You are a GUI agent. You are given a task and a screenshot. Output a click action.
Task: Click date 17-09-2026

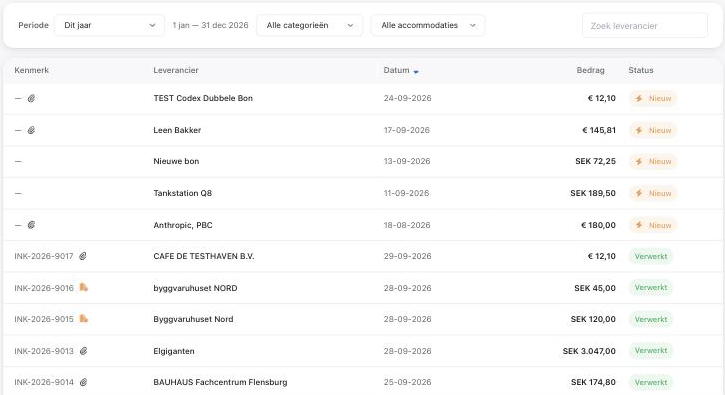(x=406, y=130)
